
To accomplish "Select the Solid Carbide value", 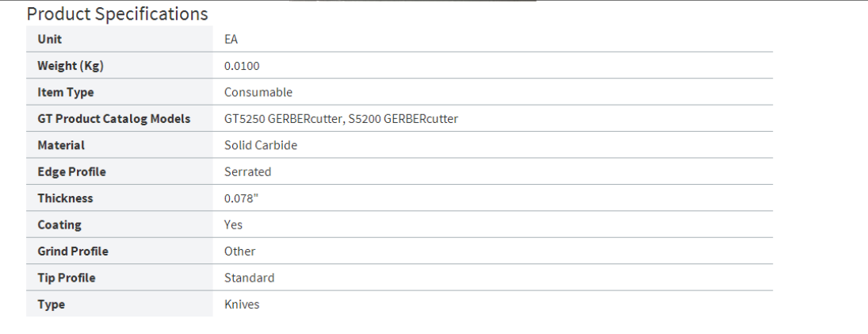I will click(261, 145).
